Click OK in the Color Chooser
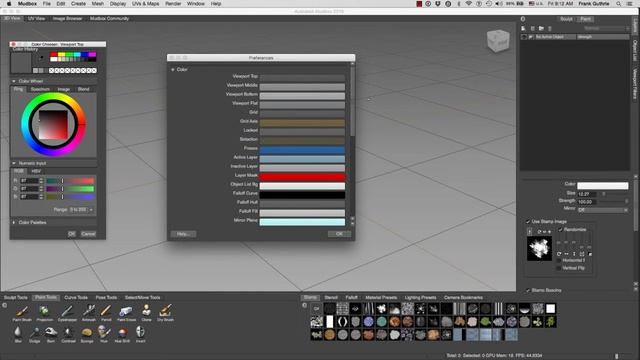The width and height of the screenshot is (640, 360). 71,234
